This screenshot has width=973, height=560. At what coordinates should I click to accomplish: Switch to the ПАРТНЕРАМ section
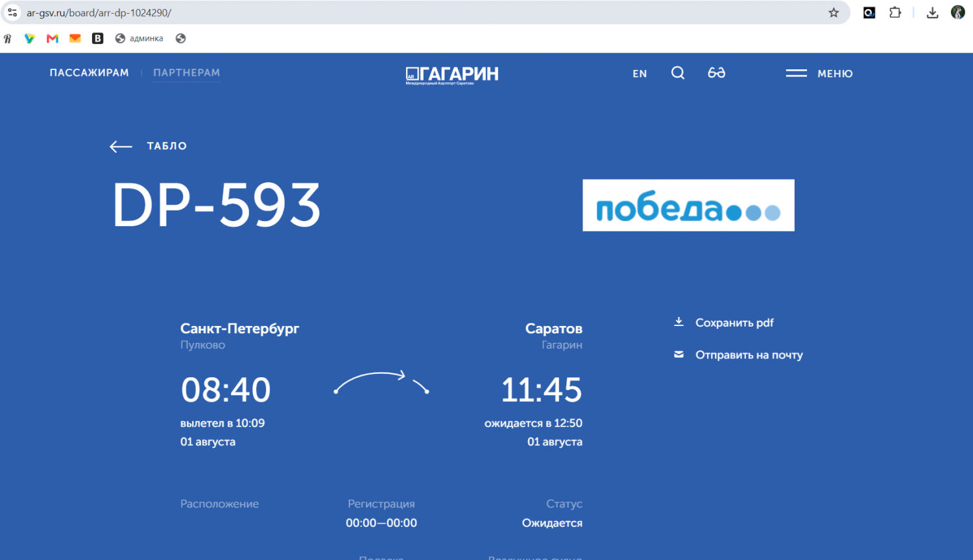pos(187,73)
